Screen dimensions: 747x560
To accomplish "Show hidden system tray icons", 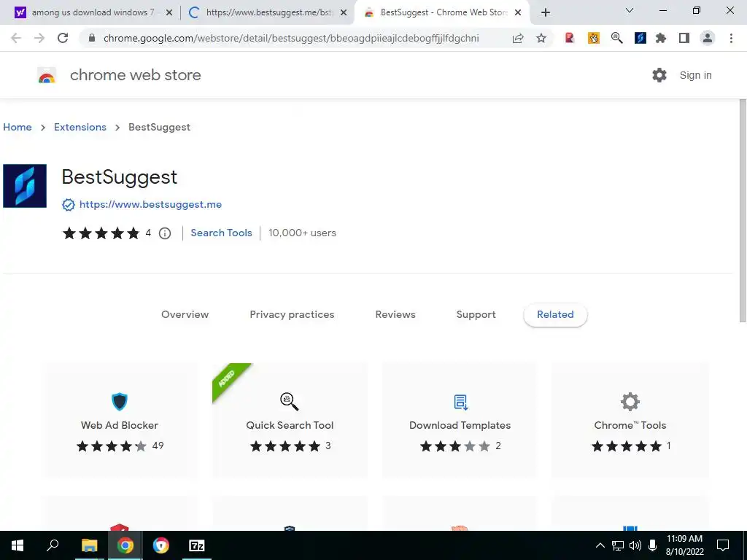I will tap(600, 545).
